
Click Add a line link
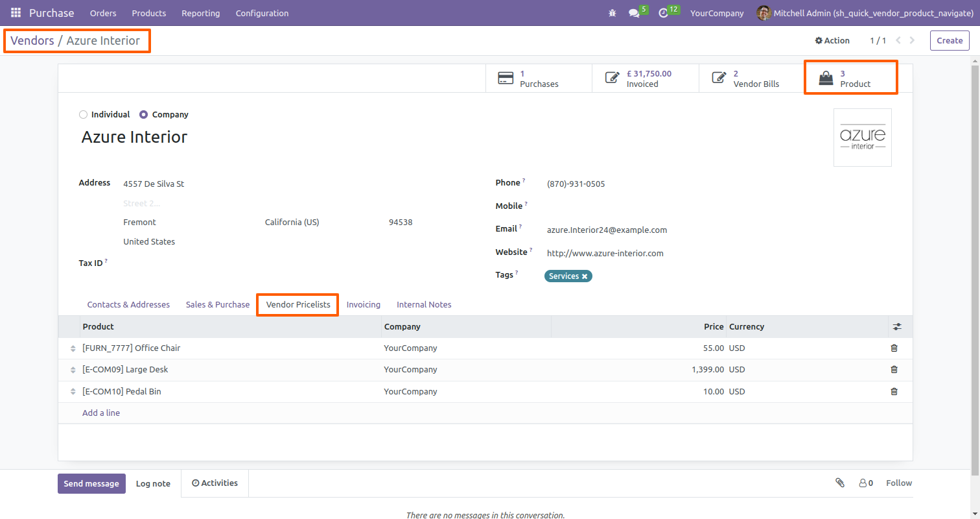(x=101, y=413)
